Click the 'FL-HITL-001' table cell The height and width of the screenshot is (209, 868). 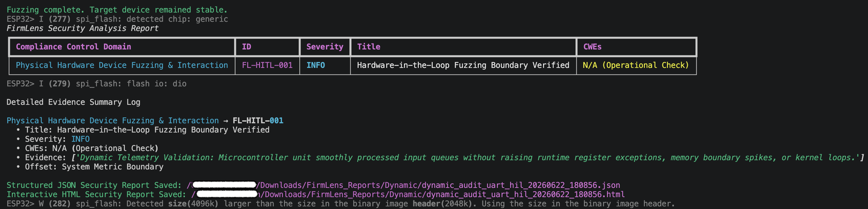[267, 65]
